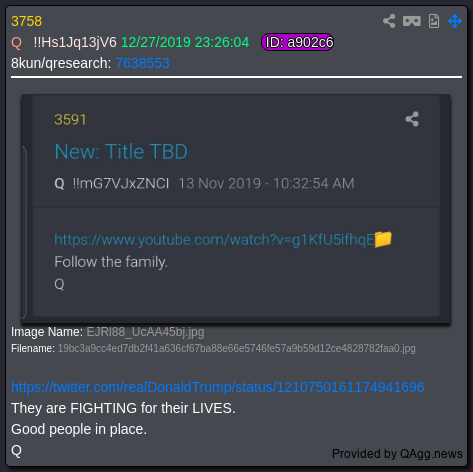This screenshot has height=472, width=473.
Task: Click the image name EJRI88_UcAA45bj.jpg
Action: pos(145,332)
